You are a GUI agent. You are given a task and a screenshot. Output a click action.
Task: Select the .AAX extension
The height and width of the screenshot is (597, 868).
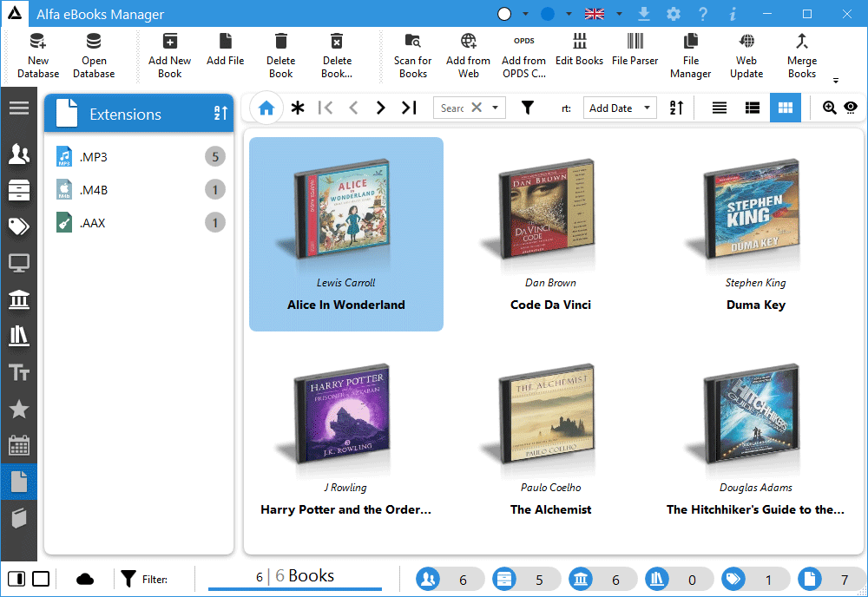tap(139, 223)
